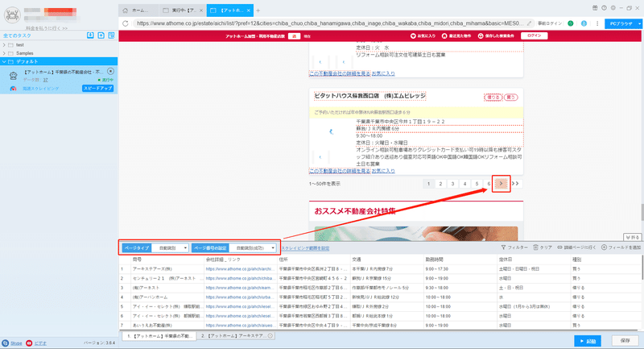Collapse the data panel via 折る button
The width and height of the screenshot is (644, 349).
632,238
